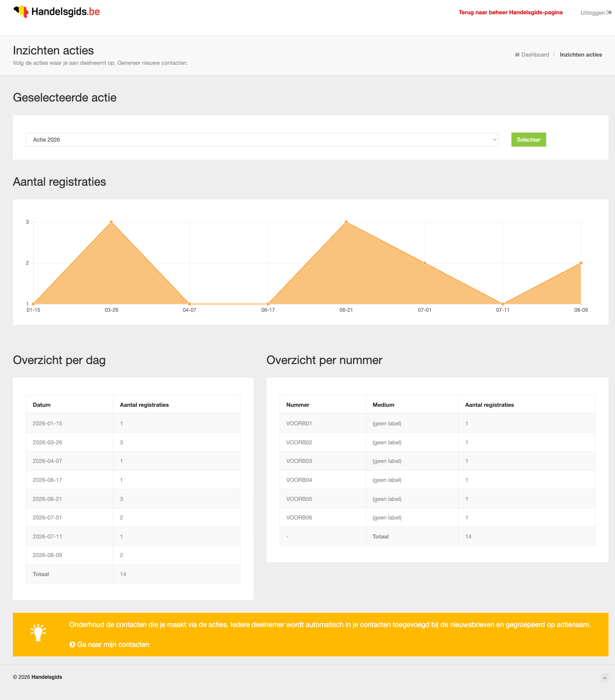The image size is (615, 700).
Task: Click the VOORB01 number cell
Action: [x=323, y=424]
